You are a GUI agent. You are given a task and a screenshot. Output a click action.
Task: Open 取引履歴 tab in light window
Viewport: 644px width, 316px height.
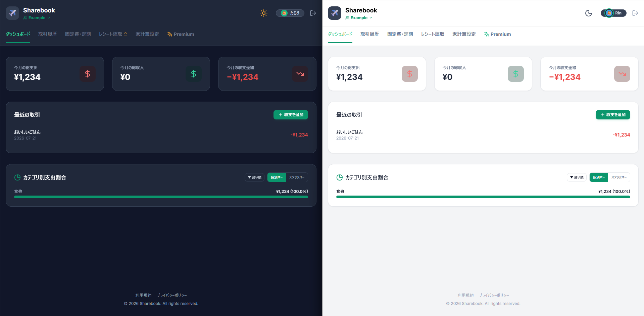click(370, 34)
